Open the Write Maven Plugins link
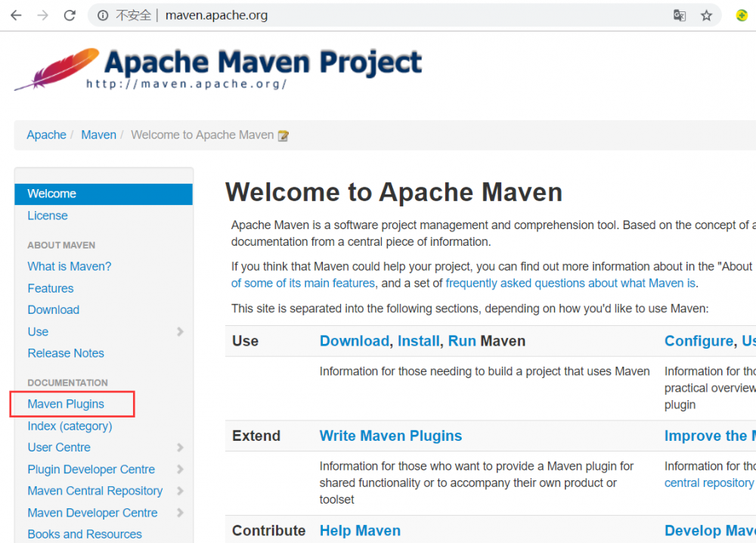The width and height of the screenshot is (756, 543). (391, 436)
